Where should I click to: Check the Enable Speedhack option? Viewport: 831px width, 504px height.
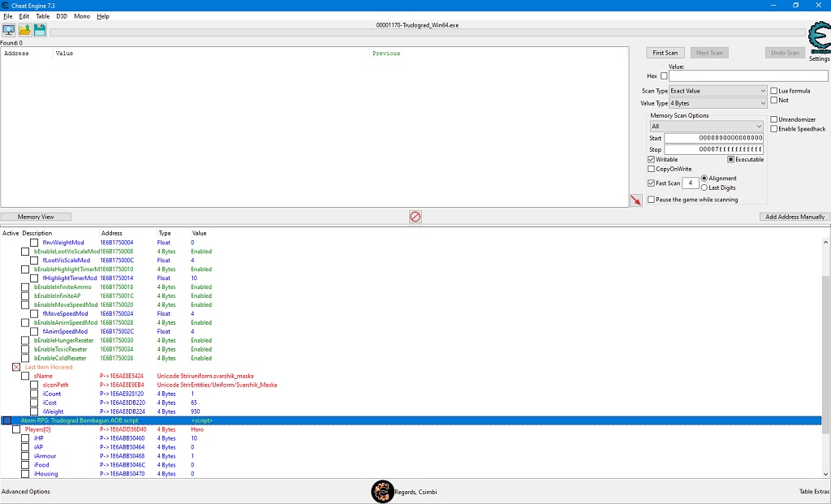click(x=774, y=129)
